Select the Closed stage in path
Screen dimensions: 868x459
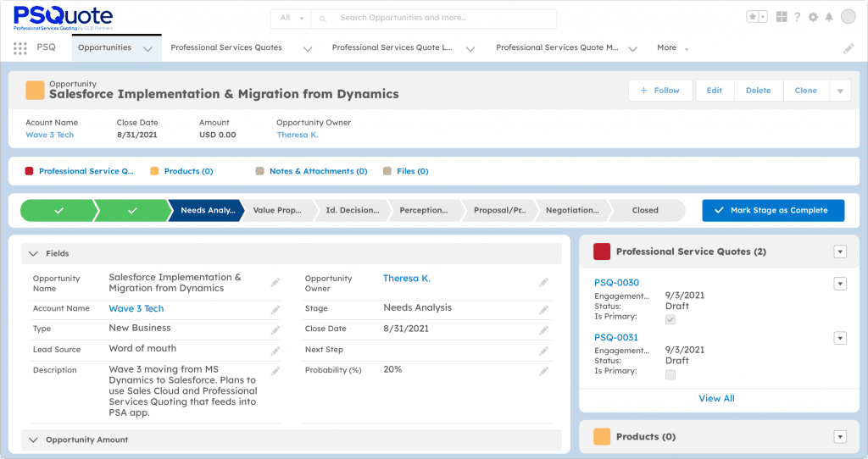click(645, 211)
